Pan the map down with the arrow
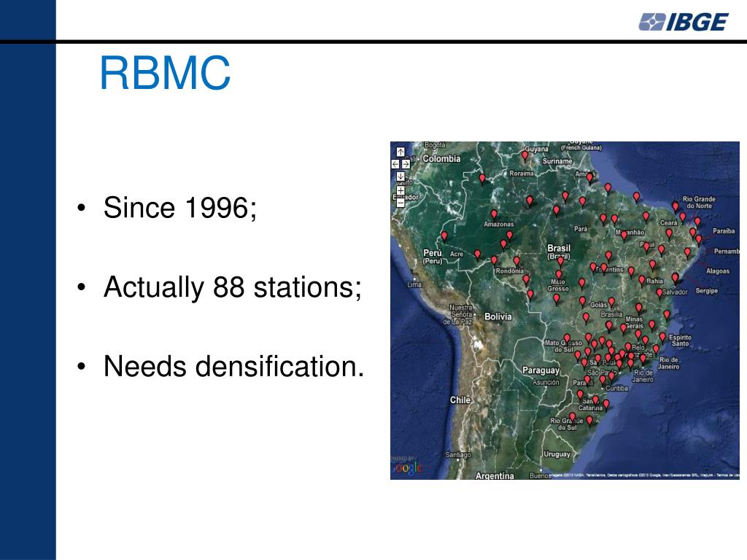 click(x=400, y=176)
